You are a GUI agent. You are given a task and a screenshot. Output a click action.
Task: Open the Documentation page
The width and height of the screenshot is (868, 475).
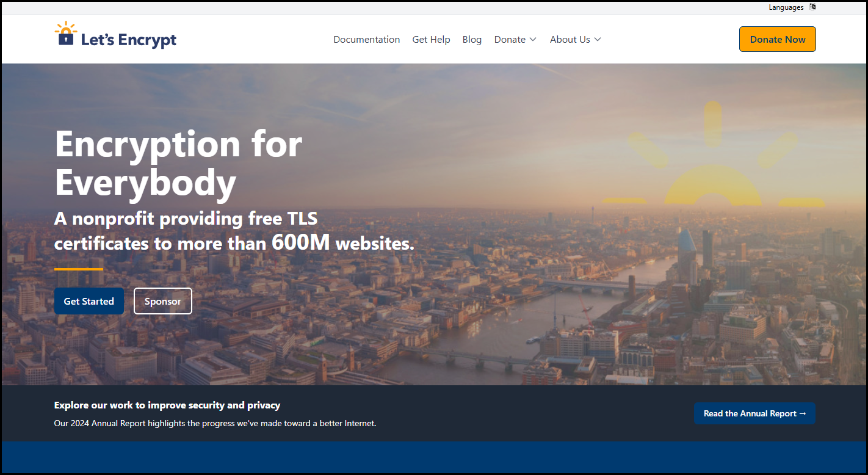(x=366, y=40)
